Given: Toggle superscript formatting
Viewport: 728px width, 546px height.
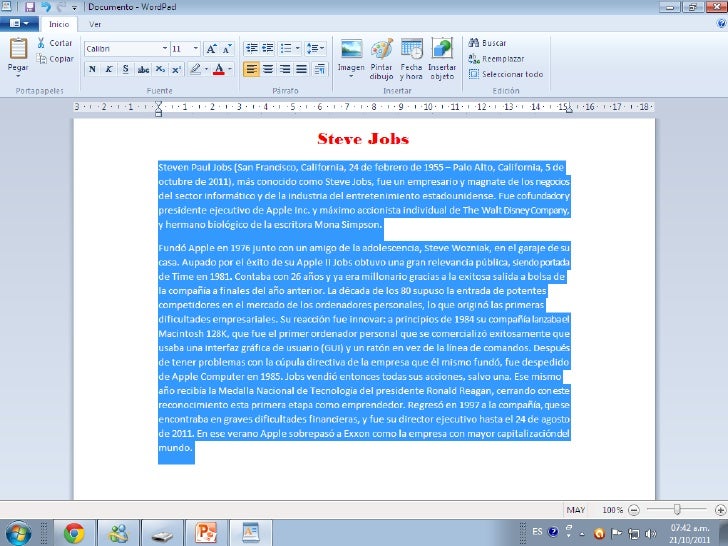Looking at the screenshot, I should pyautogui.click(x=176, y=69).
